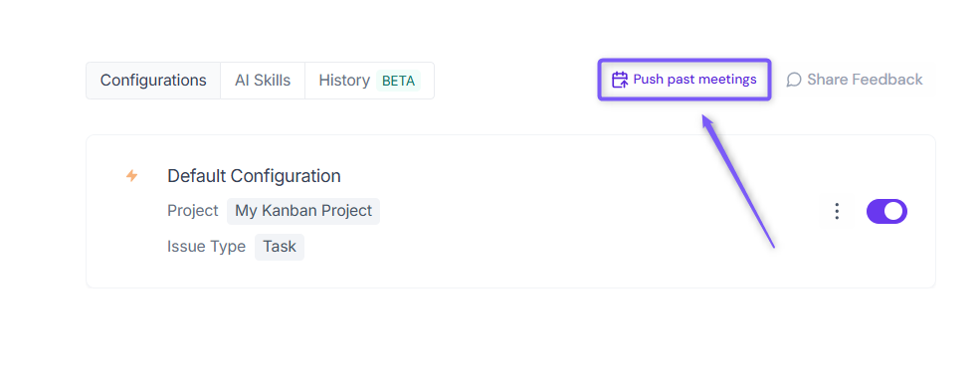Image resolution: width=980 pixels, height=382 pixels.
Task: Open the three-dot menu for Default Configuration
Action: coord(837,211)
